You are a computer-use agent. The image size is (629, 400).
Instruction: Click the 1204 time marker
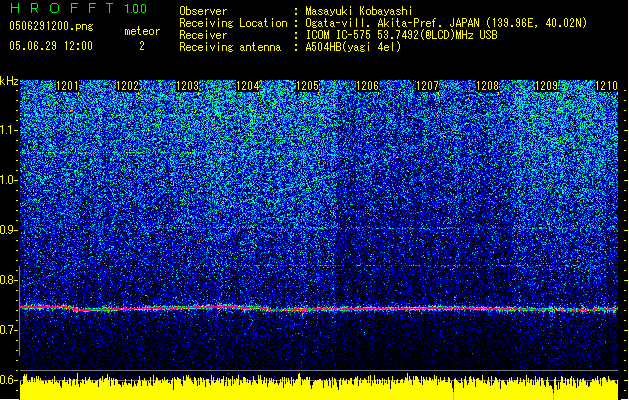(248, 86)
